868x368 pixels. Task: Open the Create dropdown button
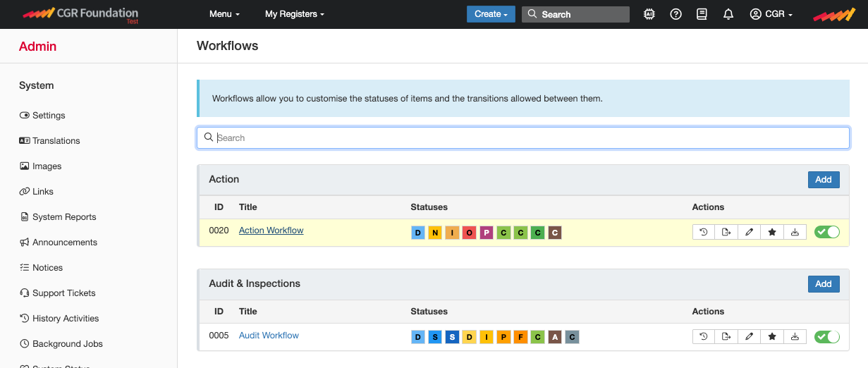(491, 14)
